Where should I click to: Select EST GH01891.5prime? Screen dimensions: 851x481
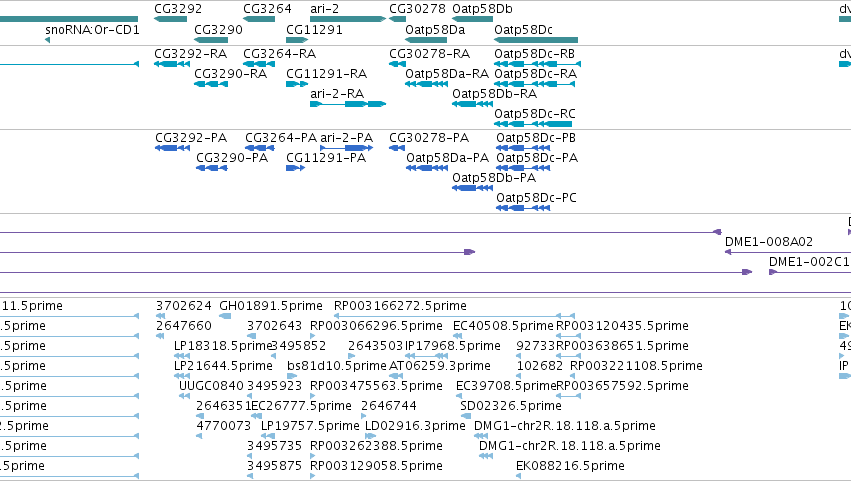[x=271, y=306]
